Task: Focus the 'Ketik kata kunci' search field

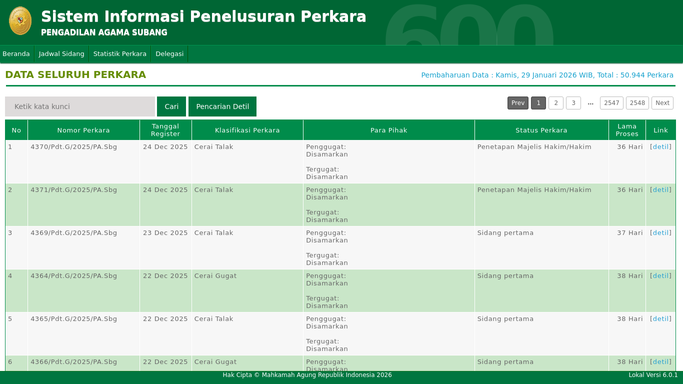Action: click(80, 107)
